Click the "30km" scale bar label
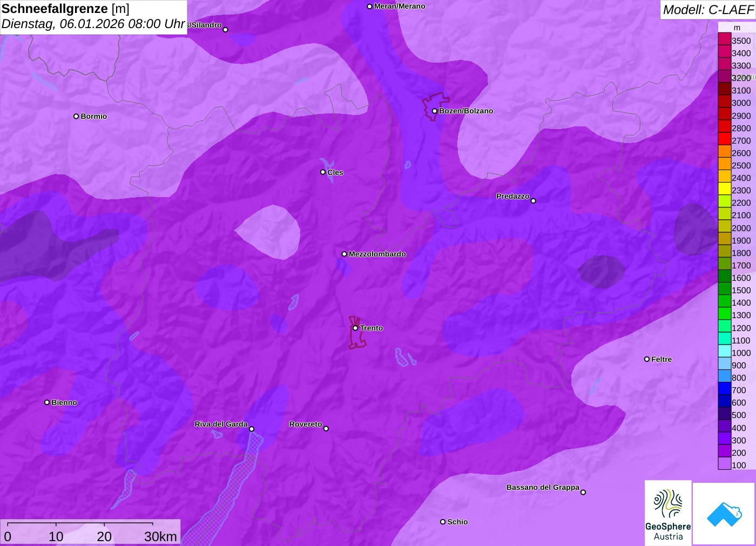 coord(160,536)
